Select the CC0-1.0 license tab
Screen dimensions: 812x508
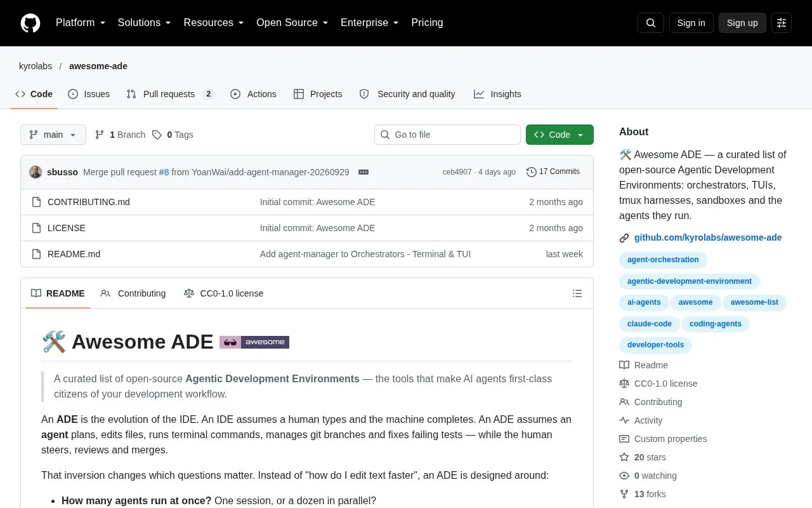(223, 293)
